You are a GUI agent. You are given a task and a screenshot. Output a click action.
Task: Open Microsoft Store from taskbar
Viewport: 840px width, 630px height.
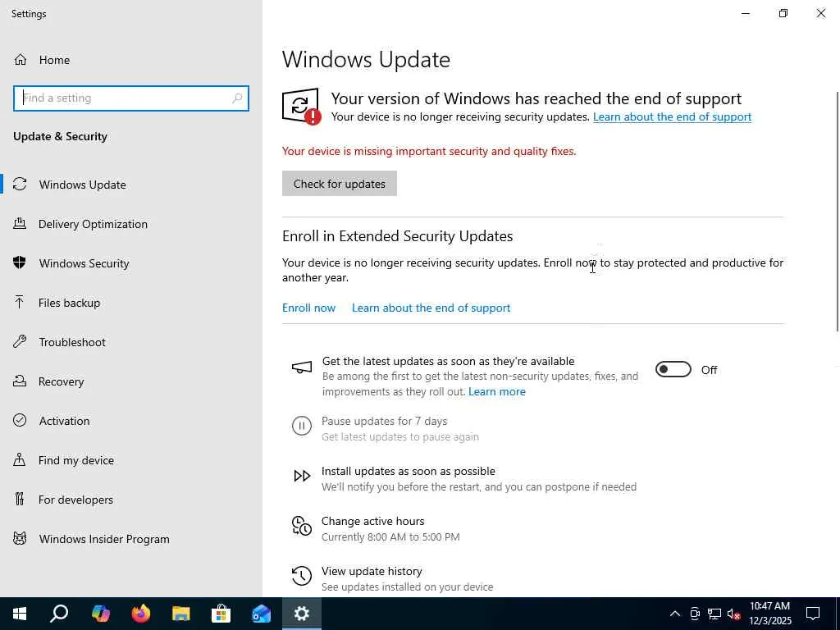click(221, 614)
